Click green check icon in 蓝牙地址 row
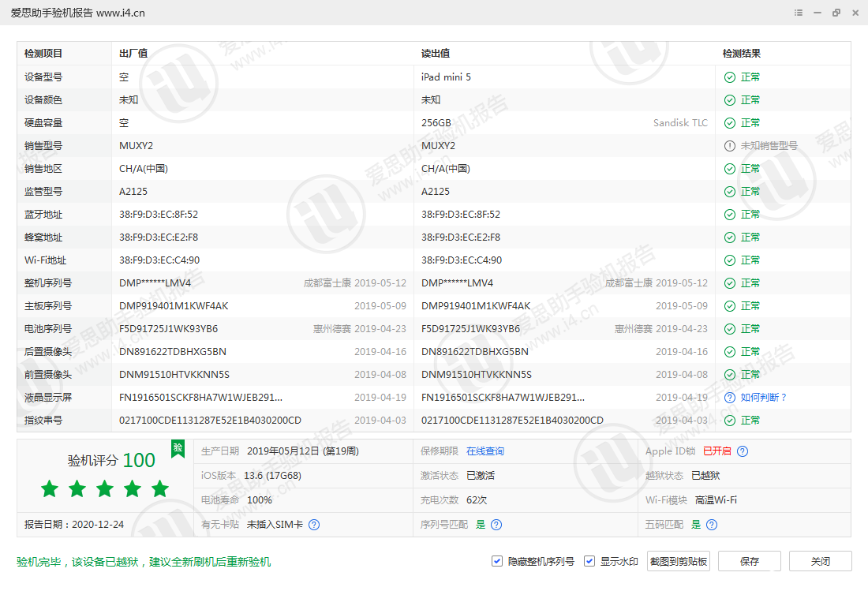 tap(730, 215)
